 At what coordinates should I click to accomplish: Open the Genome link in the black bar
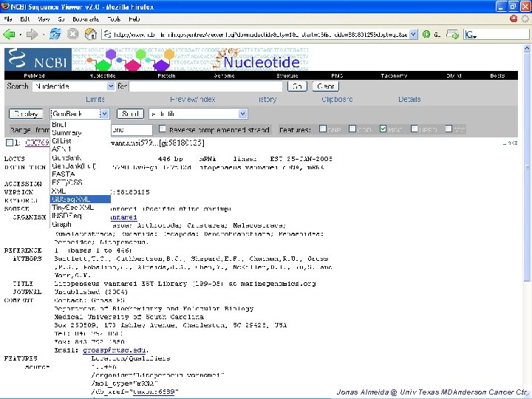pyautogui.click(x=225, y=75)
